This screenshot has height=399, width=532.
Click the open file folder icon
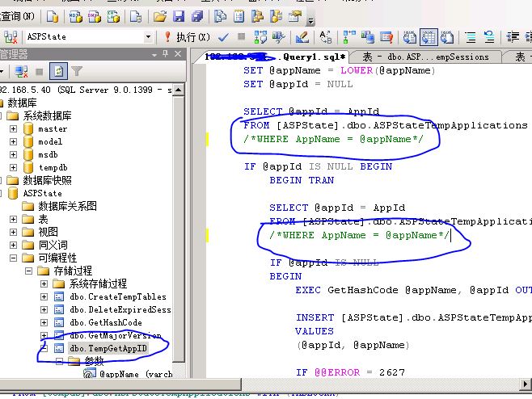click(x=160, y=15)
